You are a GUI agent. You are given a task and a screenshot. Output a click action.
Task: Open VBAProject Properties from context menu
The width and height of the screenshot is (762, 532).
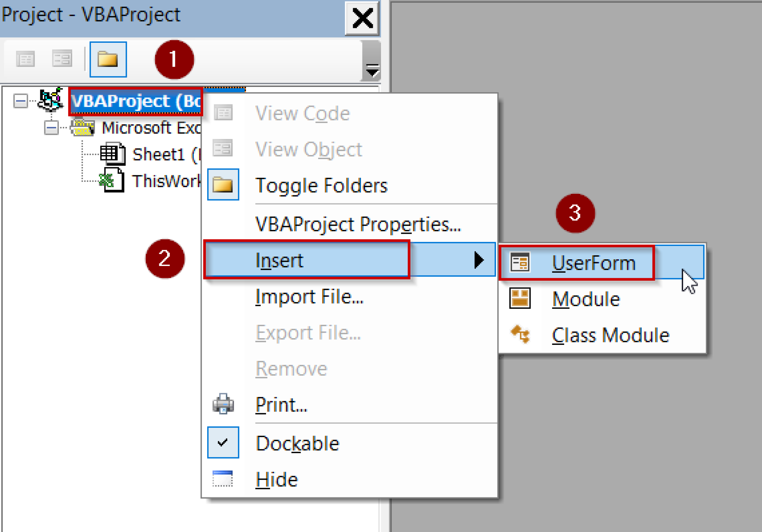tap(358, 224)
